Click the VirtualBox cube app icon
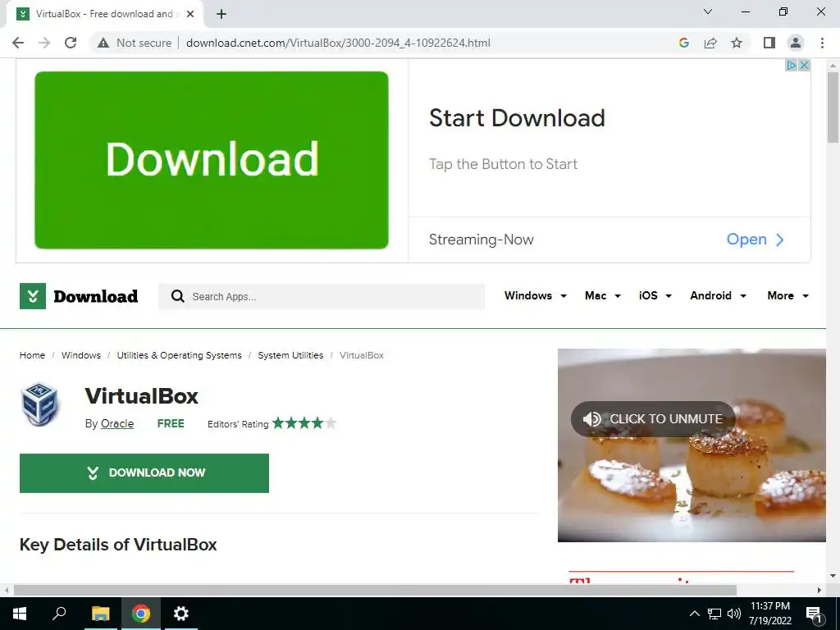The height and width of the screenshot is (630, 840). click(x=39, y=404)
